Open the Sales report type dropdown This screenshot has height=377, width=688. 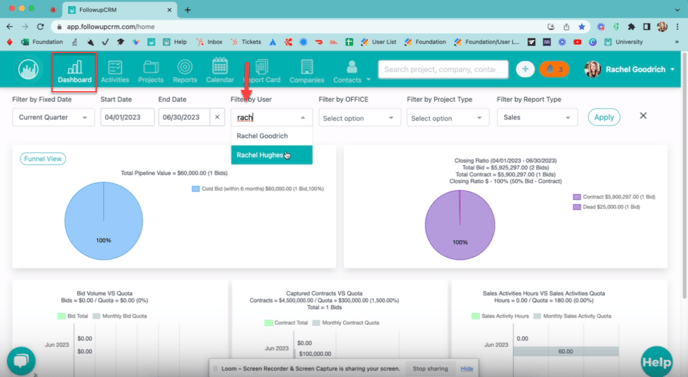(x=537, y=118)
